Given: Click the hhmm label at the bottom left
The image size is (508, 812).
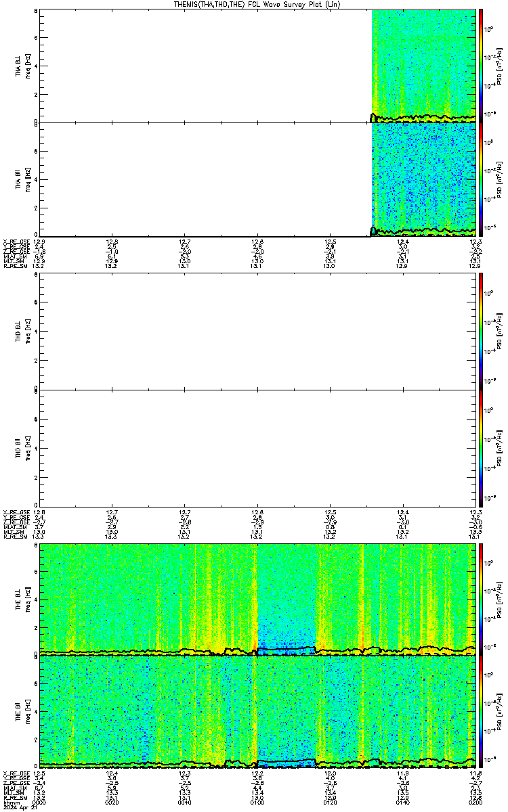Looking at the screenshot, I should tap(10, 802).
